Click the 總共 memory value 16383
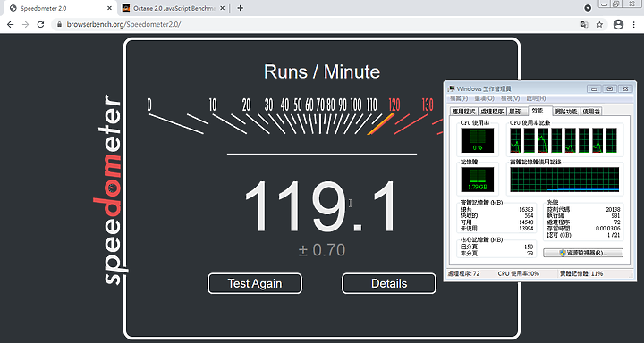Viewport: 644px width, 343px height. pyautogui.click(x=526, y=210)
